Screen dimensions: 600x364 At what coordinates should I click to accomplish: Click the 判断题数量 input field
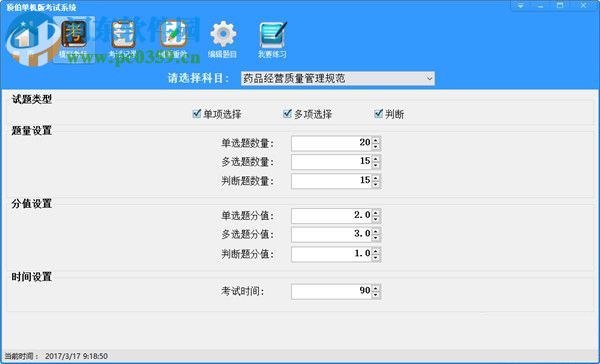point(331,181)
